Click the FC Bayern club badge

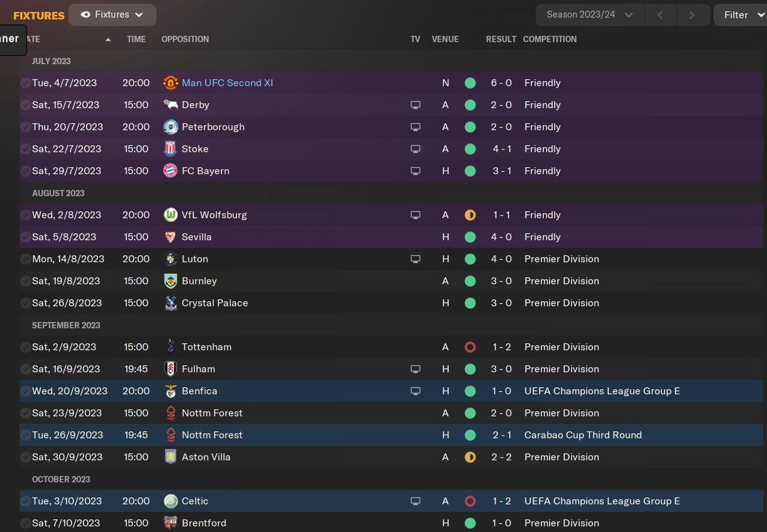(x=170, y=171)
